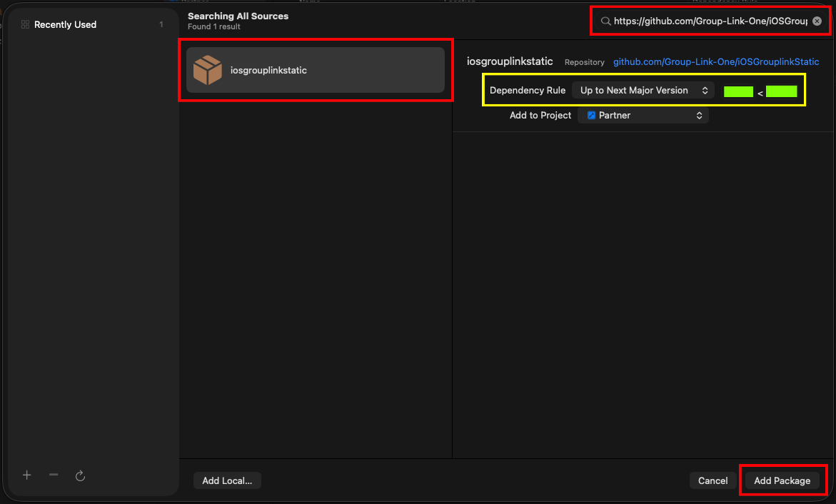Screen dimensions: 836x504
Task: Open the Dependency Rule dropdown
Action: click(643, 91)
